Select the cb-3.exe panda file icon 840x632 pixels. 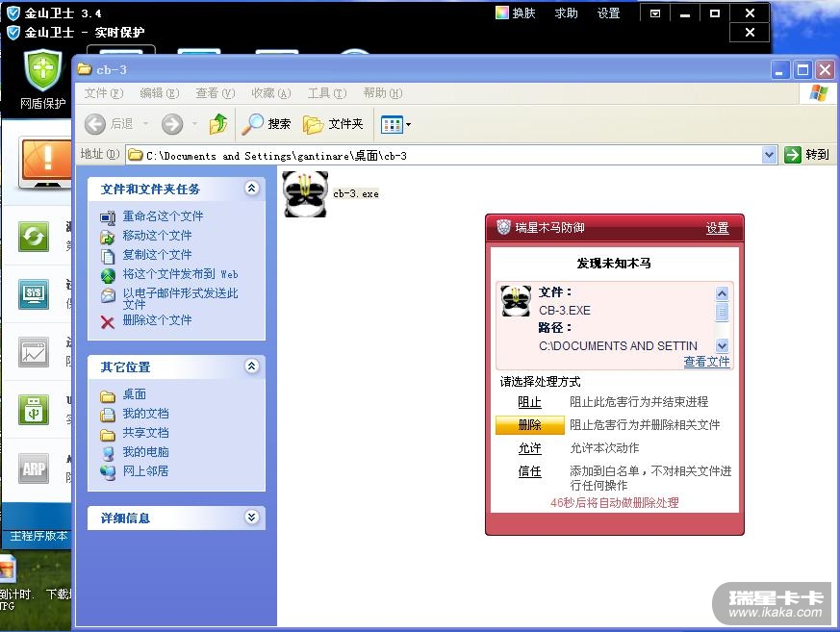(x=305, y=194)
